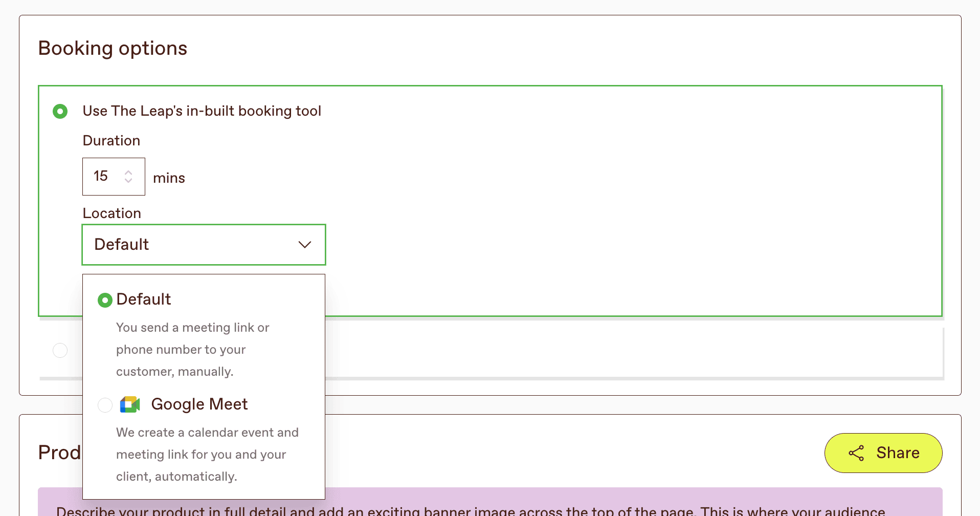Select the alternate booking option radio below
Screen dimensions: 980x516
coord(60,350)
